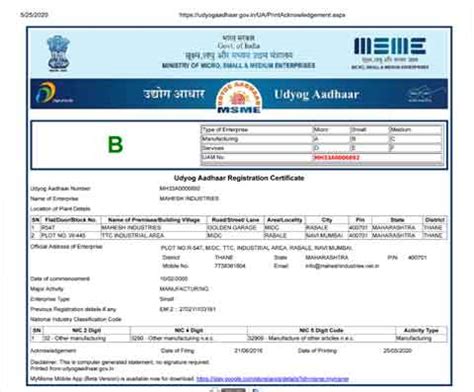Screen dimensions: 474x392
Task: Click the 'Road/Street/Lane' column header
Action: (235, 220)
